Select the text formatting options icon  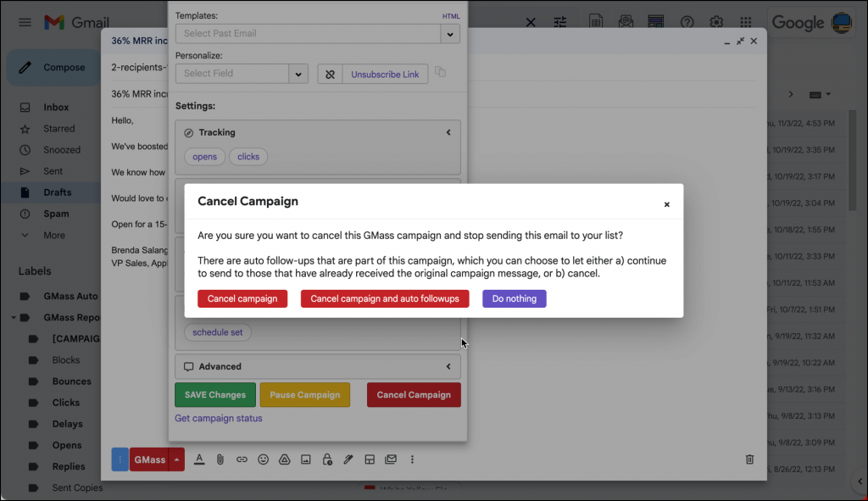click(199, 459)
